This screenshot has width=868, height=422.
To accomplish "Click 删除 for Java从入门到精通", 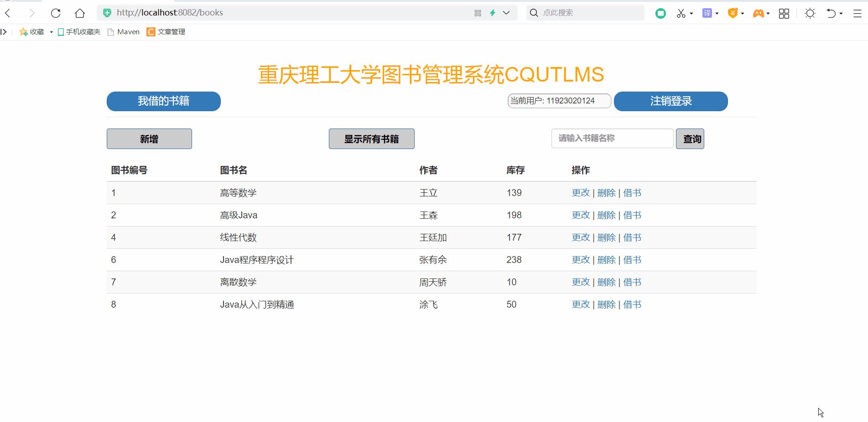I will click(x=607, y=304).
